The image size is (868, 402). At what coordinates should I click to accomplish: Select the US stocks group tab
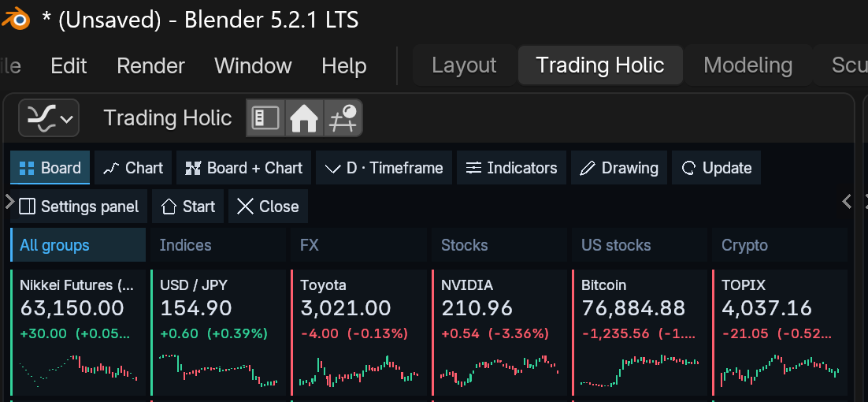(x=640, y=244)
